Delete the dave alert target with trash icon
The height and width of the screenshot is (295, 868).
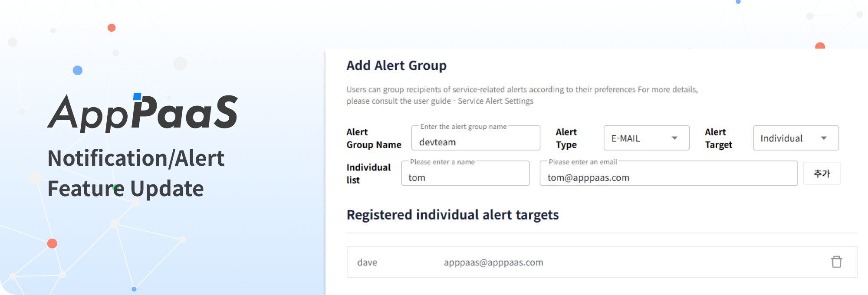pyautogui.click(x=836, y=262)
